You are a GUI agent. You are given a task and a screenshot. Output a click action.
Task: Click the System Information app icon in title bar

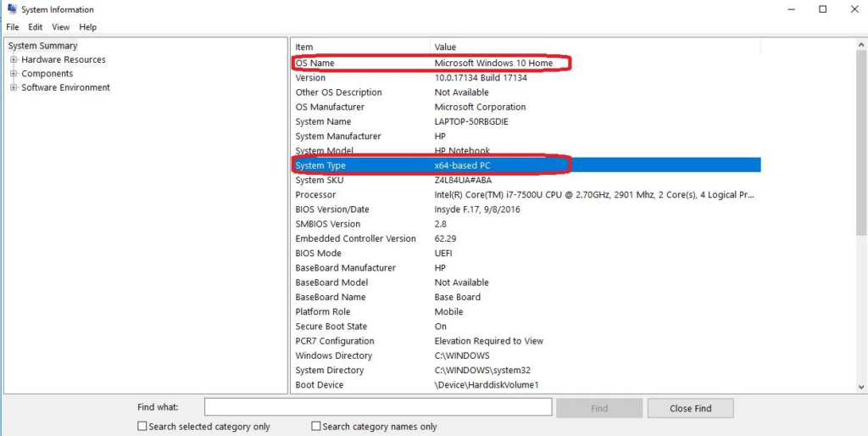(11, 9)
